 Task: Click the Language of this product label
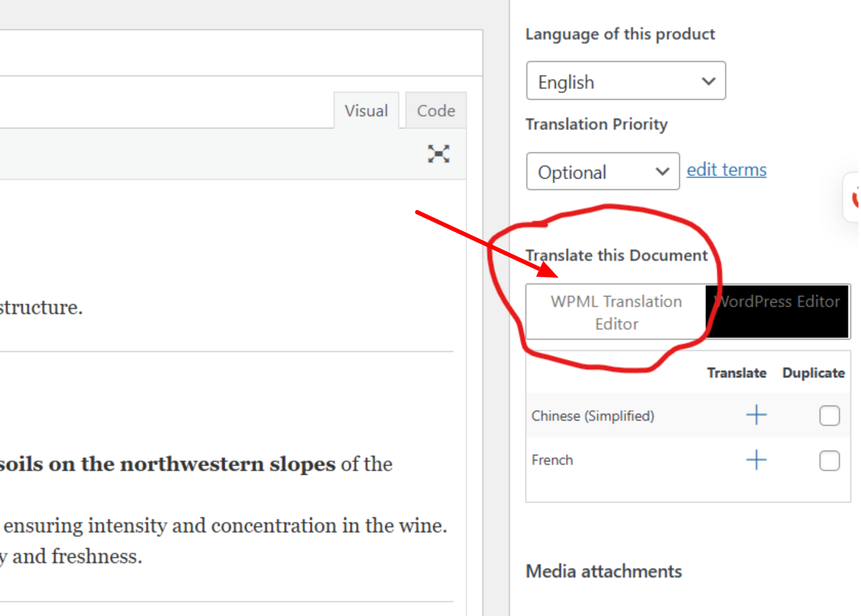click(620, 34)
